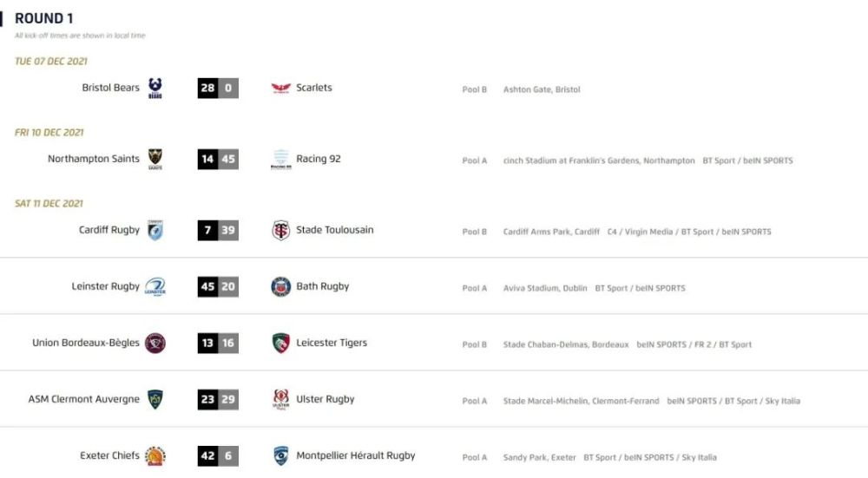
Task: Open the Leicester Tigers logo
Action: pyautogui.click(x=280, y=343)
